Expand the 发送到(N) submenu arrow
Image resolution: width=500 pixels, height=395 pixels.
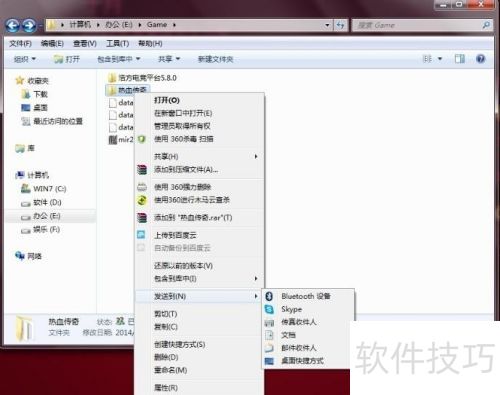(x=256, y=296)
